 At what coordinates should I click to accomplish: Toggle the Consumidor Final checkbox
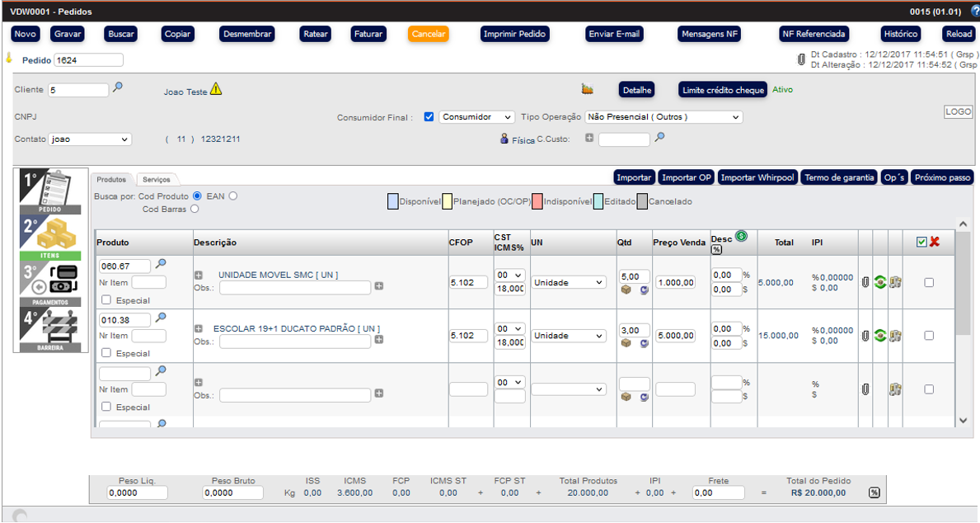click(x=429, y=117)
